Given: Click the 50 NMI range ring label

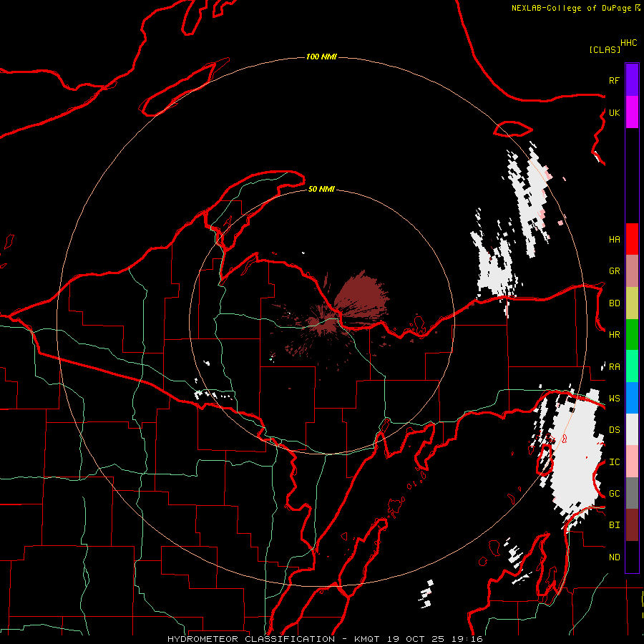Looking at the screenshot, I should (x=321, y=189).
